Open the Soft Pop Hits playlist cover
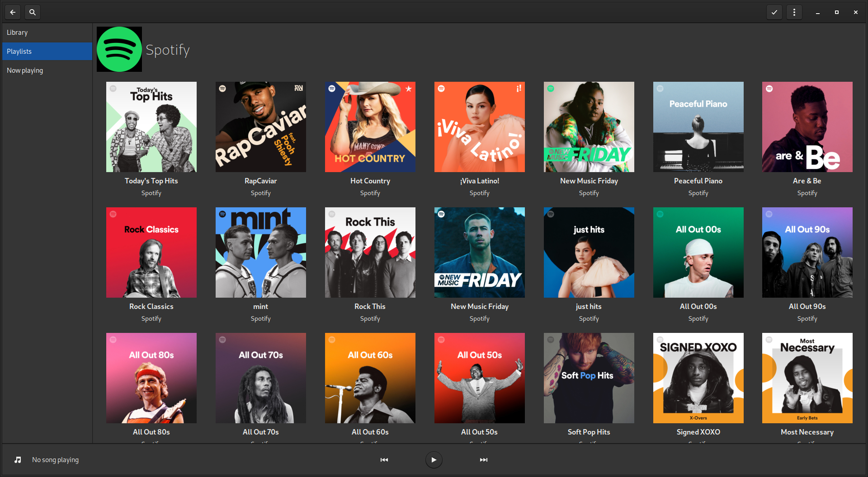Image resolution: width=868 pixels, height=477 pixels. pyautogui.click(x=589, y=378)
